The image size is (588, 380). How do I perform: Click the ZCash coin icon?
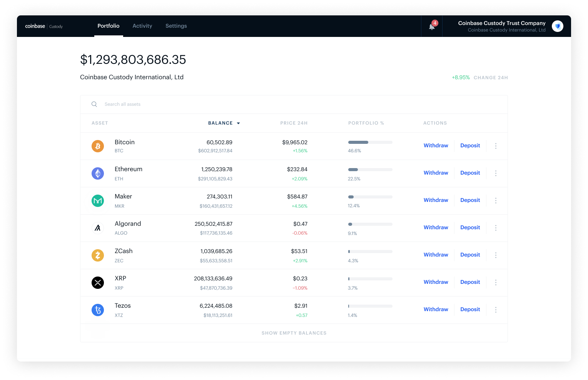point(98,255)
